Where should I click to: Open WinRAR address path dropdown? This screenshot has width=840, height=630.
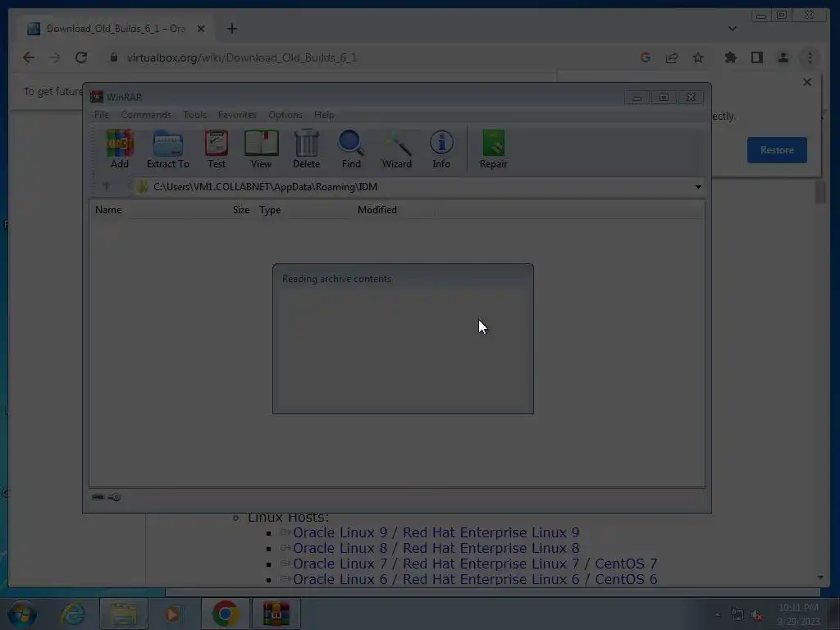pyautogui.click(x=698, y=187)
